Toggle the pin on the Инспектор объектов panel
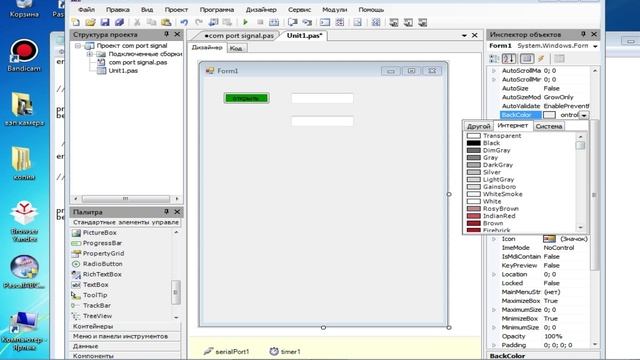 click(x=583, y=34)
